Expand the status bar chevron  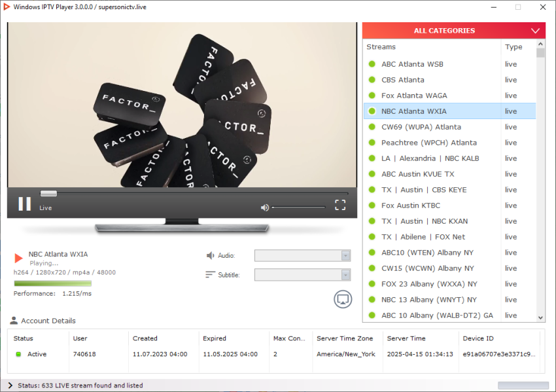pos(10,385)
